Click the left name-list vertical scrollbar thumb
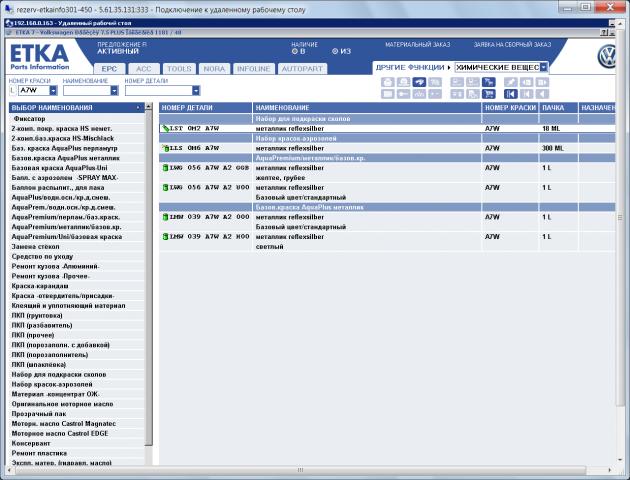This screenshot has height=480, width=630. [x=149, y=277]
